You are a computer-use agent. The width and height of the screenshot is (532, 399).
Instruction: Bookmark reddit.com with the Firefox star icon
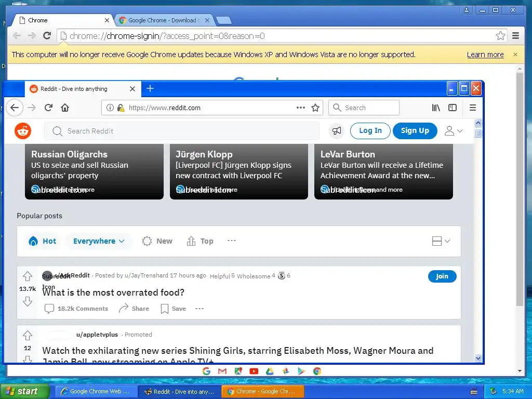coord(315,108)
